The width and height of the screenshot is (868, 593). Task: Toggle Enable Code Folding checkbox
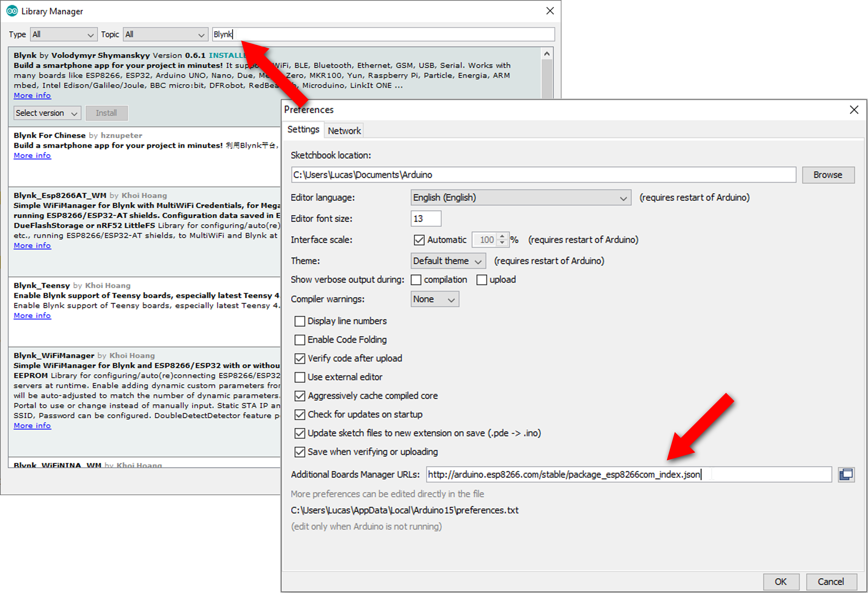click(x=299, y=340)
